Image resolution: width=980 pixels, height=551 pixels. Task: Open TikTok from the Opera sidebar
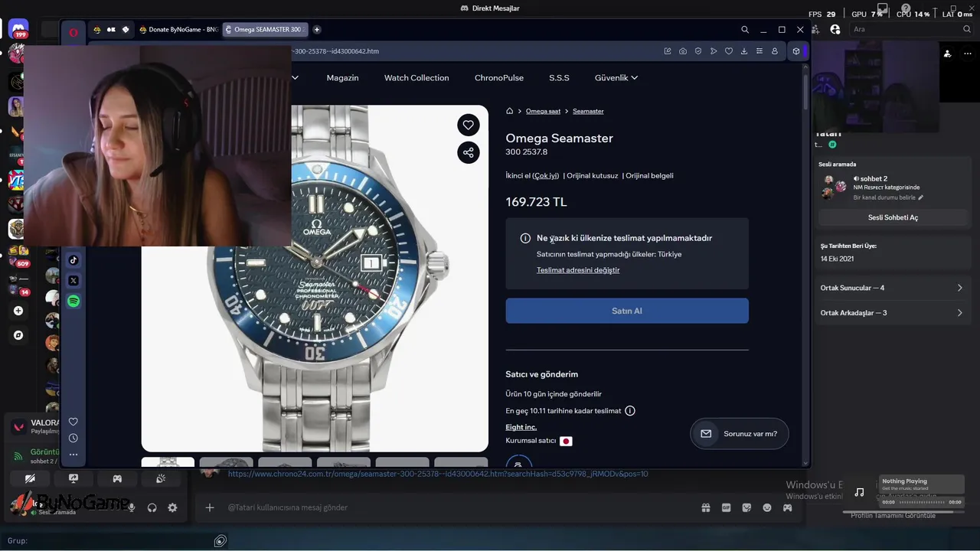[x=73, y=260]
